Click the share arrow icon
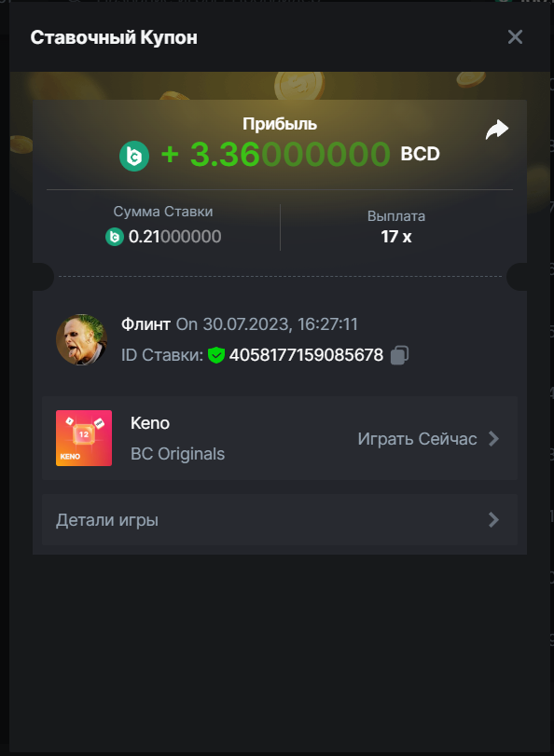Screen dimensions: 554x756 (x=497, y=130)
